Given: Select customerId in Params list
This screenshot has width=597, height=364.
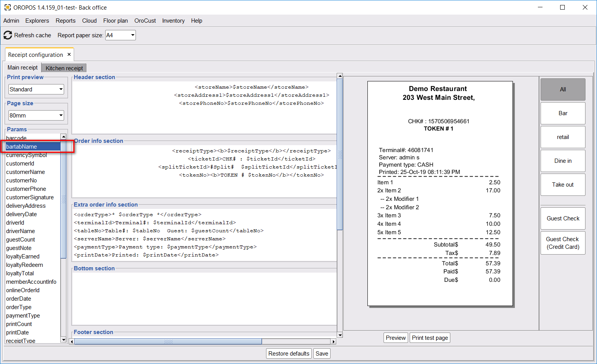Looking at the screenshot, I should (x=33, y=164).
